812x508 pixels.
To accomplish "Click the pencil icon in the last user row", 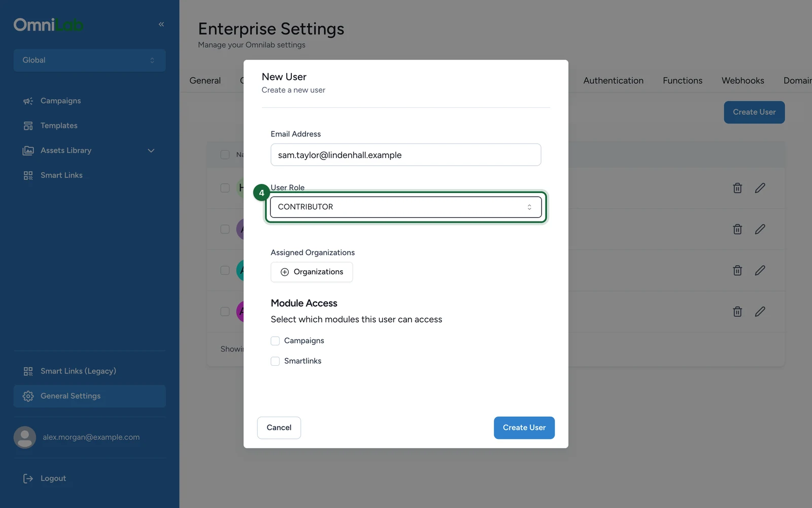I will 760,311.
